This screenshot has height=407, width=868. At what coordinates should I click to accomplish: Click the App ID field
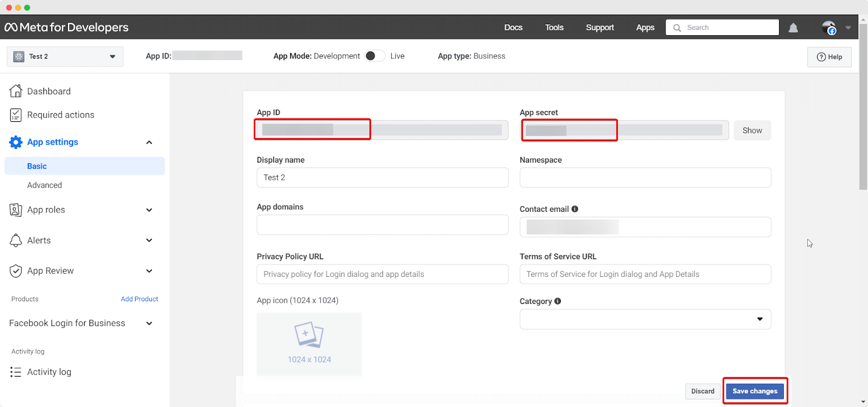pyautogui.click(x=382, y=130)
